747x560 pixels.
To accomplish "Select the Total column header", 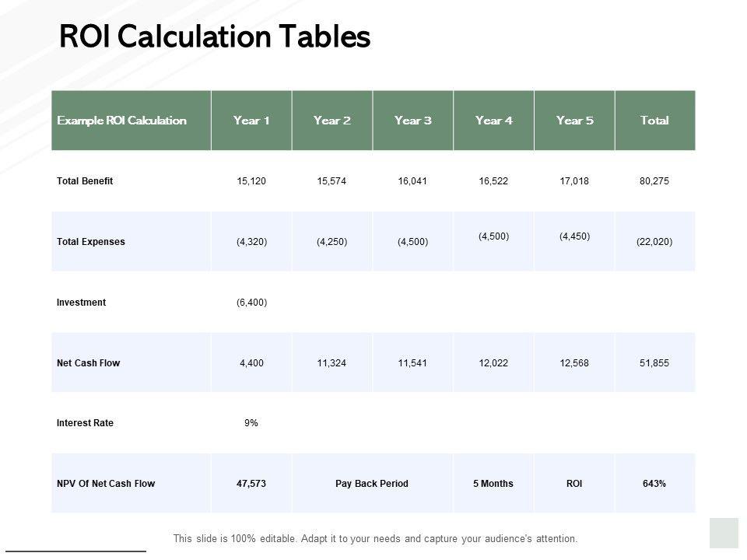I will point(654,121).
